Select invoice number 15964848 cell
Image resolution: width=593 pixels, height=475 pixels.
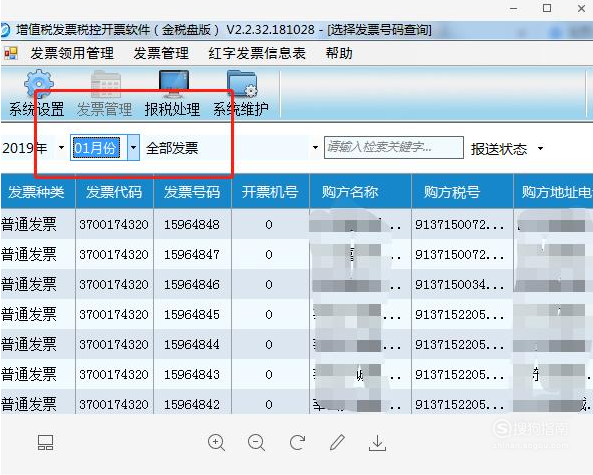tap(192, 225)
